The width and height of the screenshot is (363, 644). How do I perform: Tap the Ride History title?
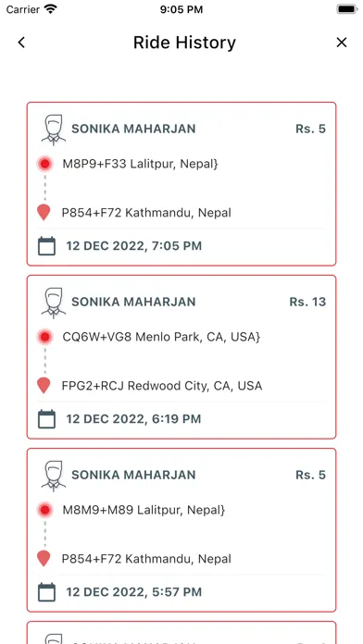click(x=184, y=43)
